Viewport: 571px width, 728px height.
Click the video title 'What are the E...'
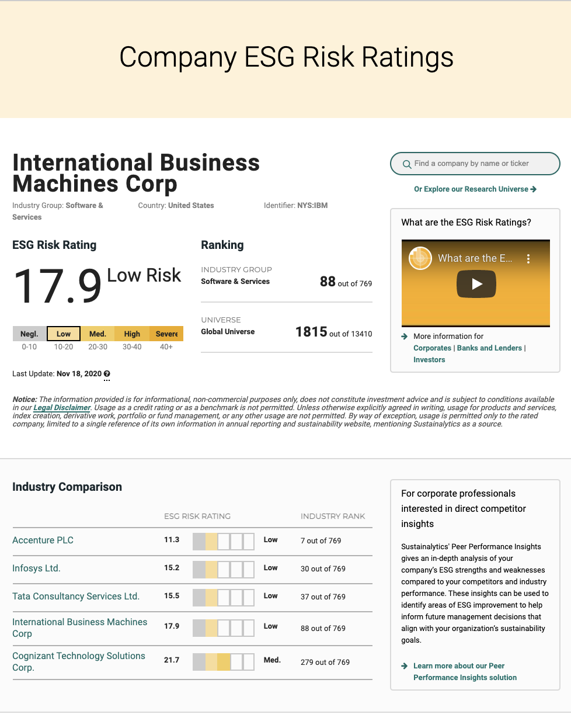[475, 258]
